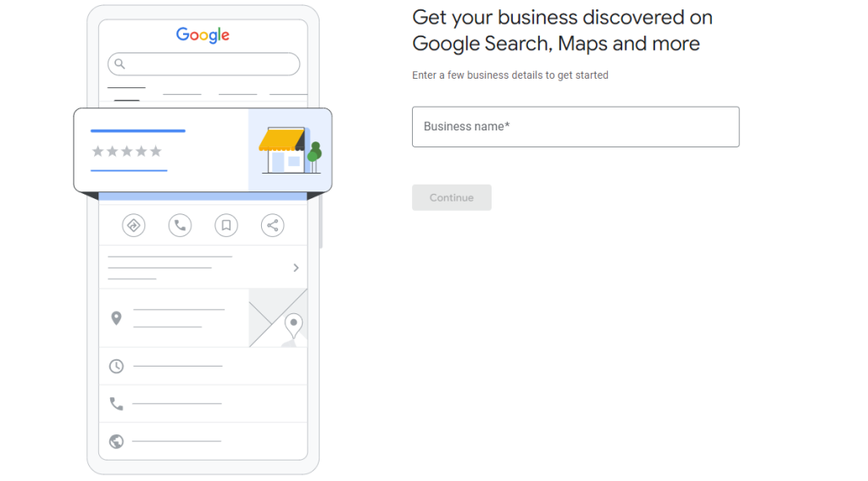
Task: Click the circular call button with phone icon
Action: [x=180, y=225]
